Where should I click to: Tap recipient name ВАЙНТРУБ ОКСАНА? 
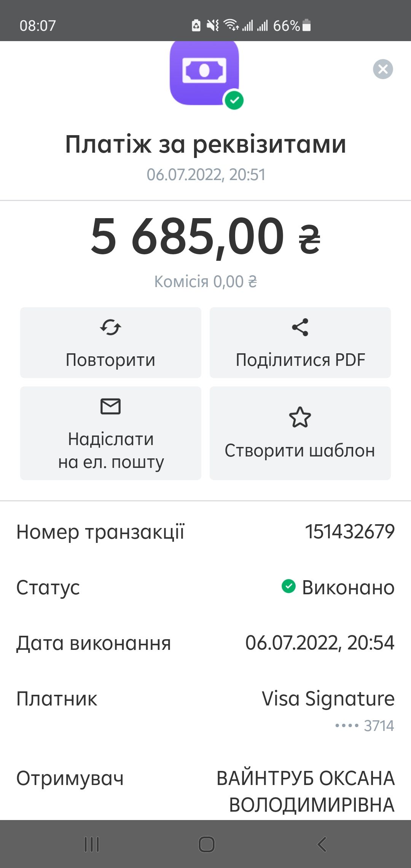pos(306,778)
